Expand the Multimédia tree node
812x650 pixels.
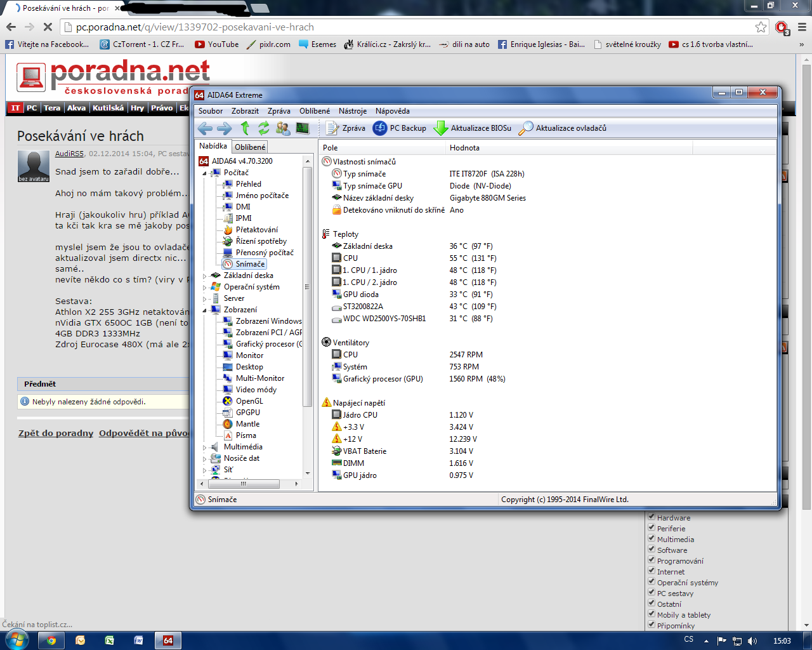pos(205,447)
